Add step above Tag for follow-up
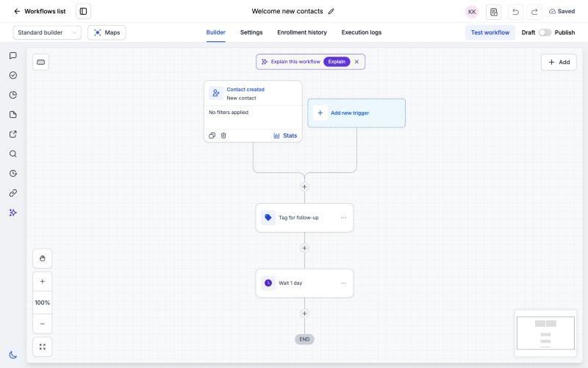 click(304, 187)
